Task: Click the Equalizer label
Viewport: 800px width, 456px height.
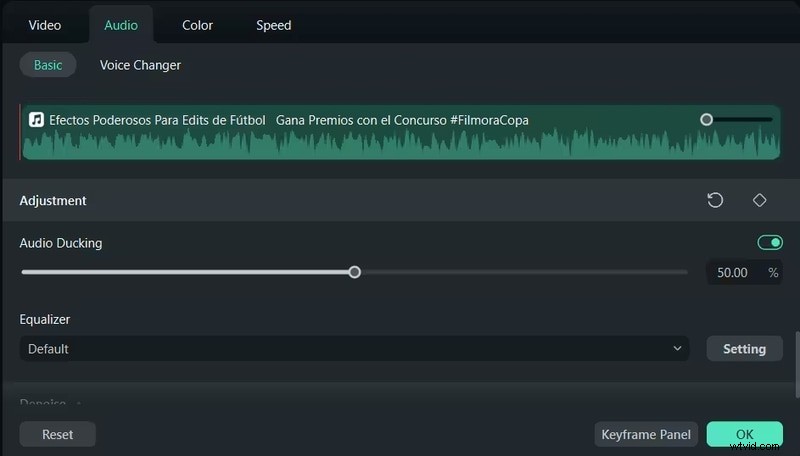Action: [x=45, y=319]
